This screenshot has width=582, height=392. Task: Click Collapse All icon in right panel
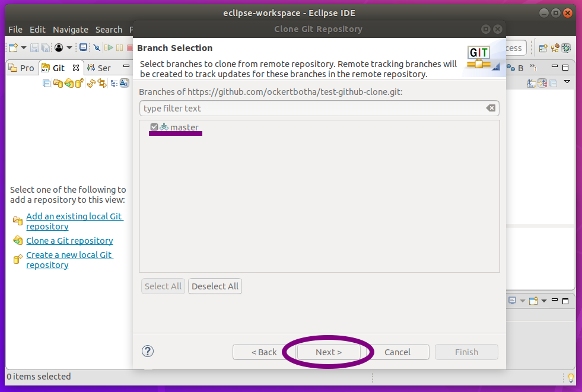pyautogui.click(x=554, y=84)
